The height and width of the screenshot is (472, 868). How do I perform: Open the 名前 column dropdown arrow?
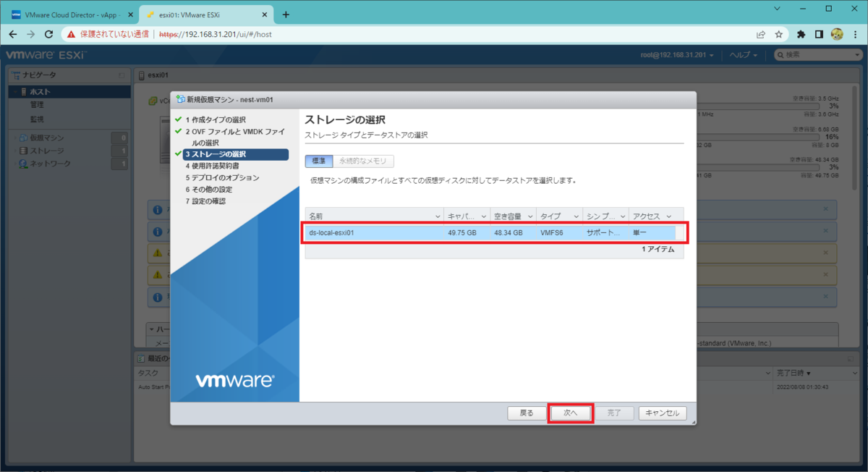point(437,216)
